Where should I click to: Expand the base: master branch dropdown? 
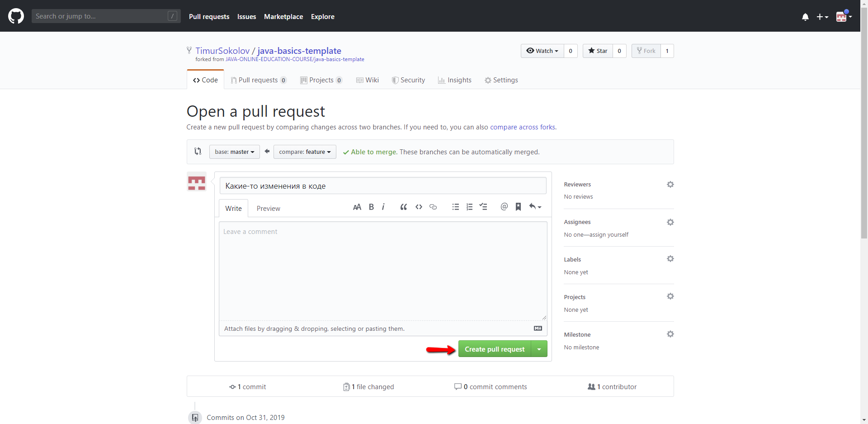234,152
